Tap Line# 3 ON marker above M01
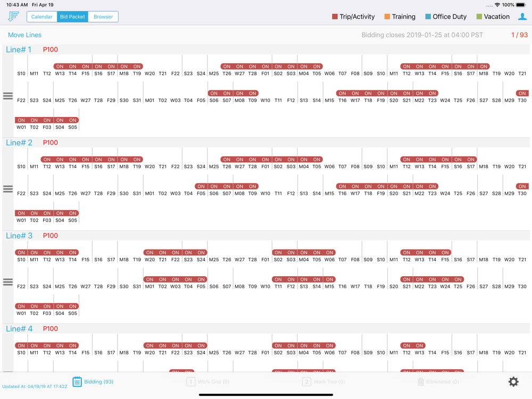The image size is (532, 399). (149, 279)
